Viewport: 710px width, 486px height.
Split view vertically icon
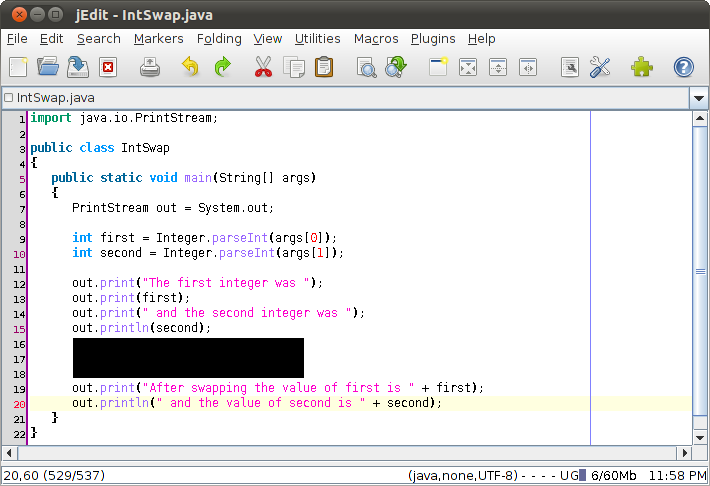pos(528,67)
